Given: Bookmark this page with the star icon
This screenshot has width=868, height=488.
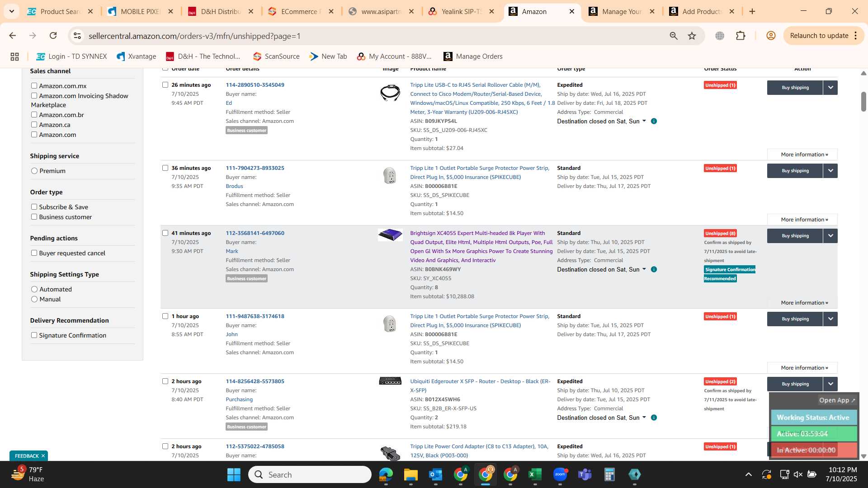Looking at the screenshot, I should pos(692,36).
